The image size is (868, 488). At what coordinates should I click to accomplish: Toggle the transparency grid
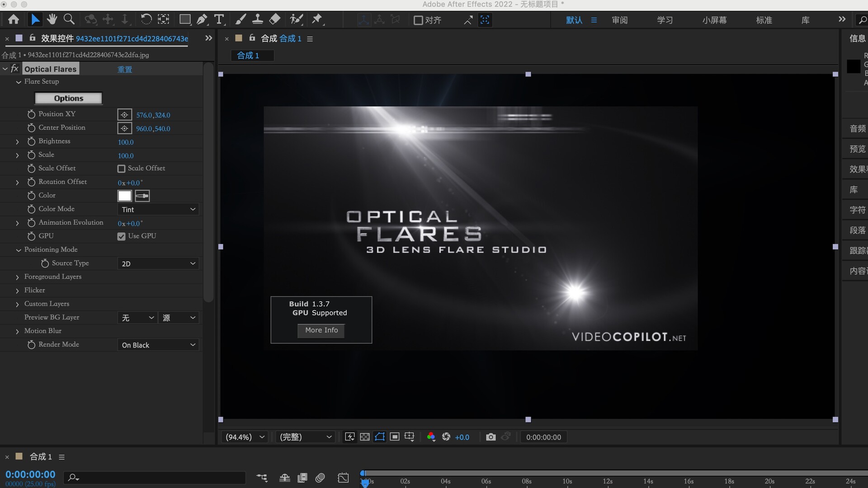(365, 437)
